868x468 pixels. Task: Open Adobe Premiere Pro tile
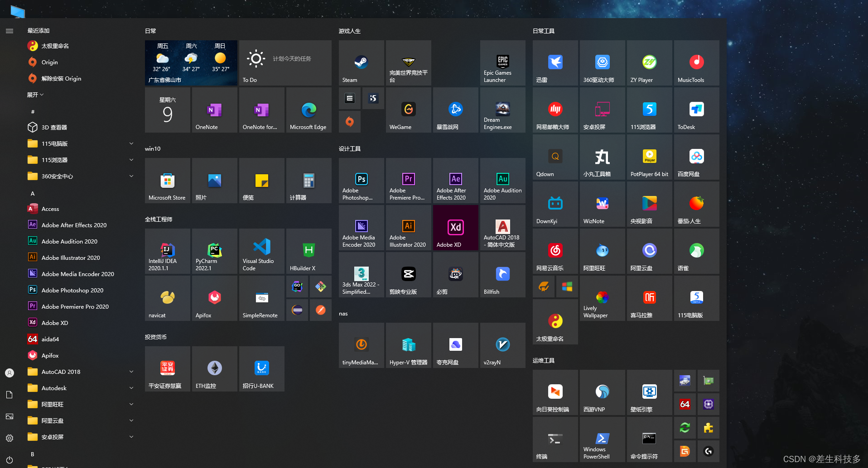[x=408, y=181]
